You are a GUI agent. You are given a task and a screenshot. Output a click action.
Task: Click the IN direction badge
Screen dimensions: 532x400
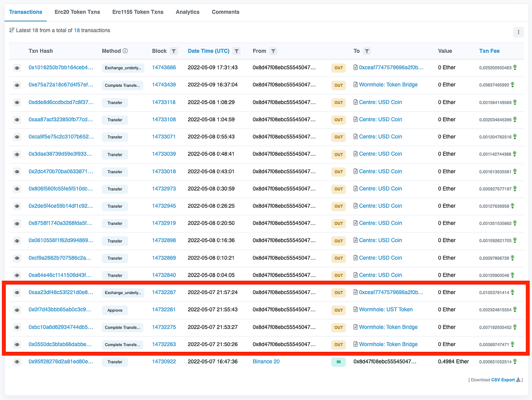(x=339, y=362)
